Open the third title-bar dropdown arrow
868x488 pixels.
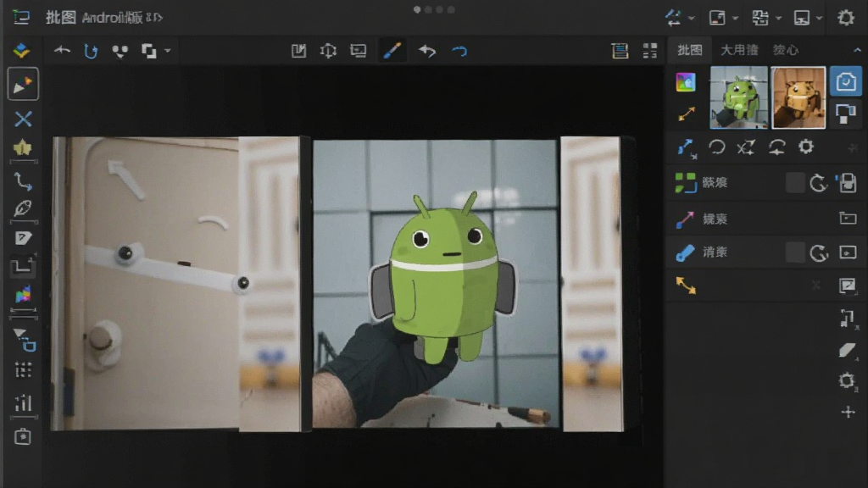pyautogui.click(x=778, y=19)
